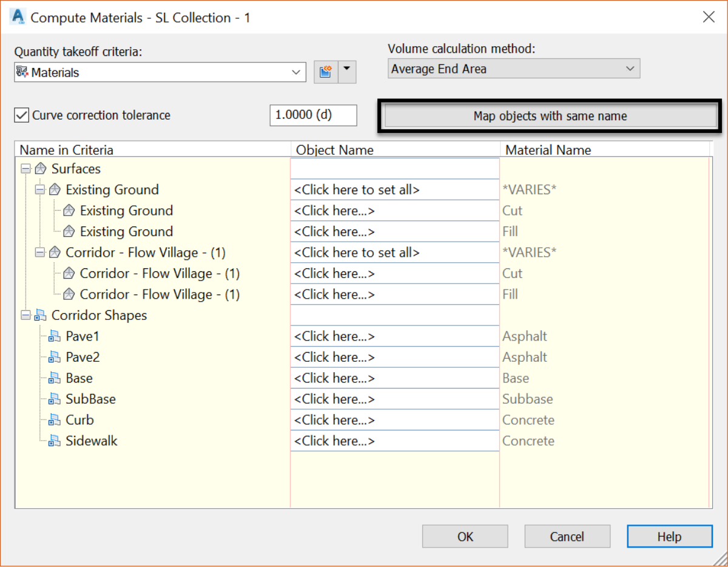Image resolution: width=728 pixels, height=567 pixels.
Task: Click object name cell for Existing Ground Fill
Action: click(x=395, y=231)
